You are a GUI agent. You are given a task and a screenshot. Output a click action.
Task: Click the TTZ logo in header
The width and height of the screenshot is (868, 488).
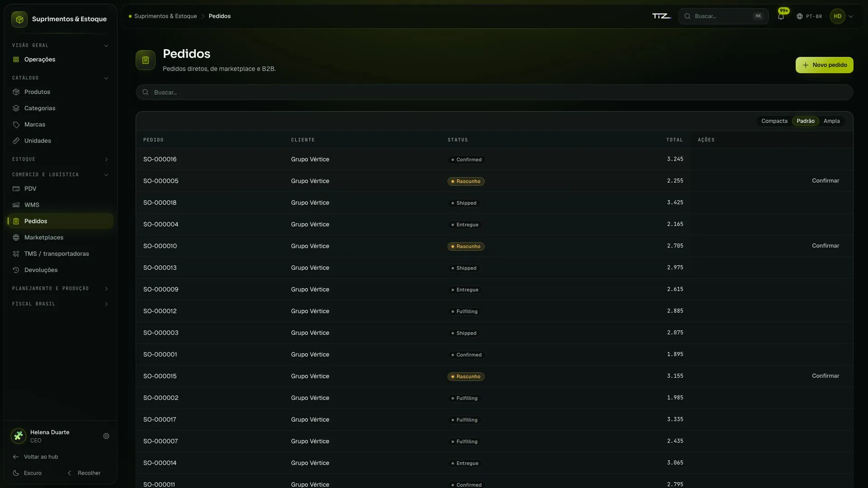pyautogui.click(x=661, y=16)
